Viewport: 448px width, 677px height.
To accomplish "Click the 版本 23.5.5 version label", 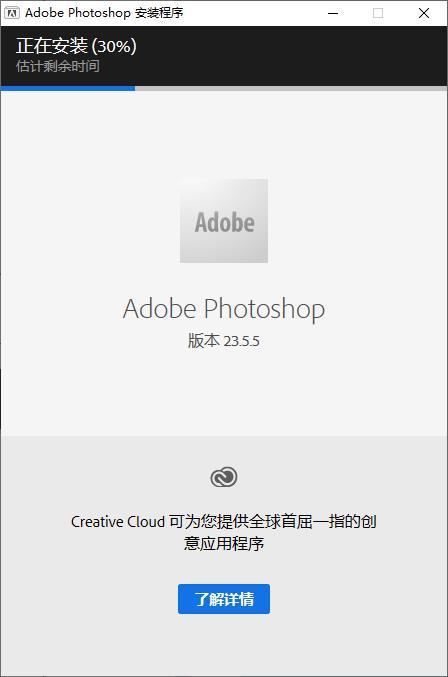I will (x=224, y=341).
